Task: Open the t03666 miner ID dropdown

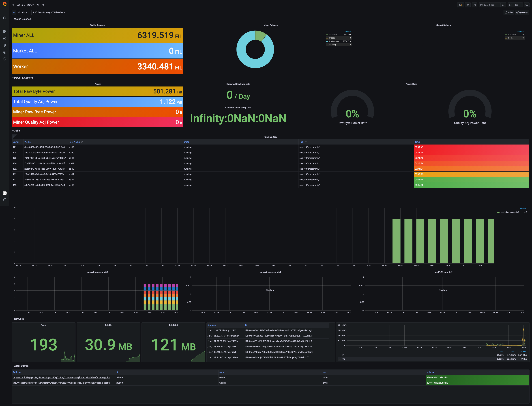Action: [23, 12]
